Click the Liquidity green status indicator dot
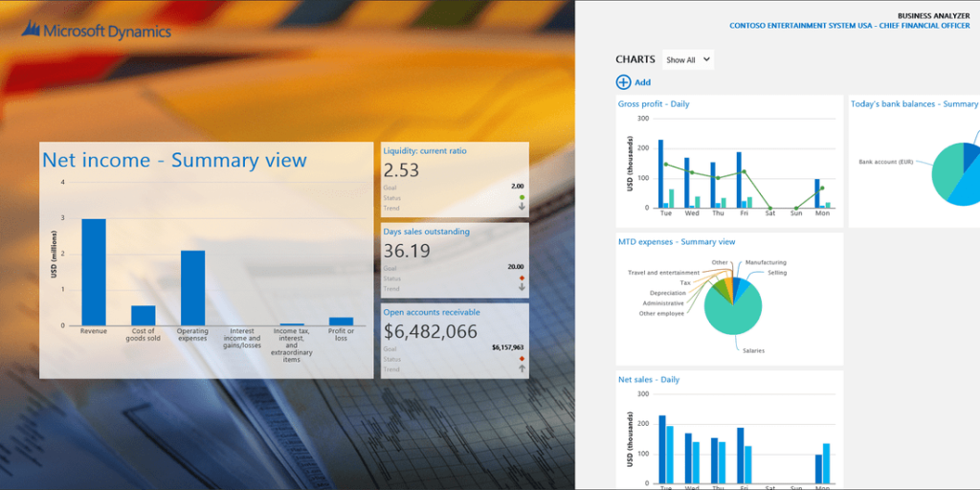The image size is (980, 490). (x=522, y=197)
